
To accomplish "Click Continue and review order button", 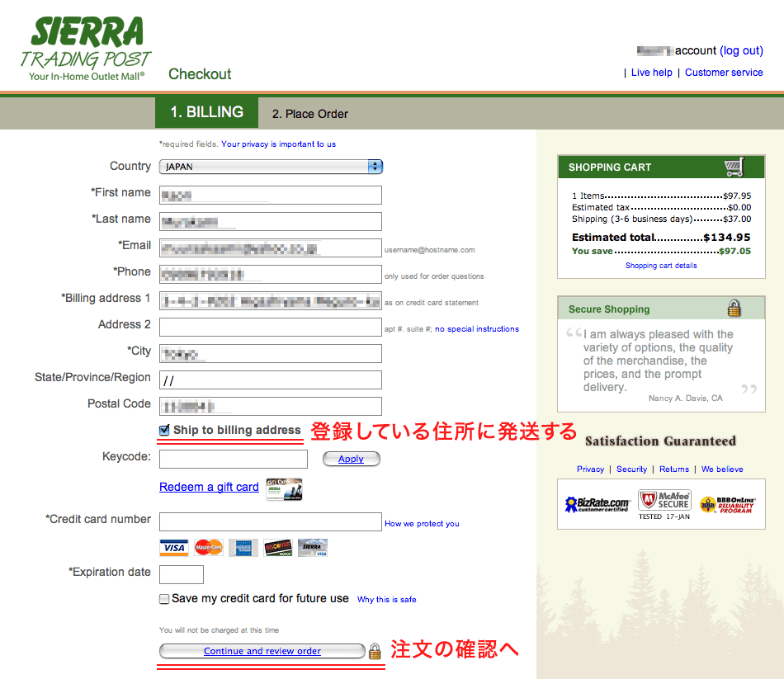I will tap(262, 651).
